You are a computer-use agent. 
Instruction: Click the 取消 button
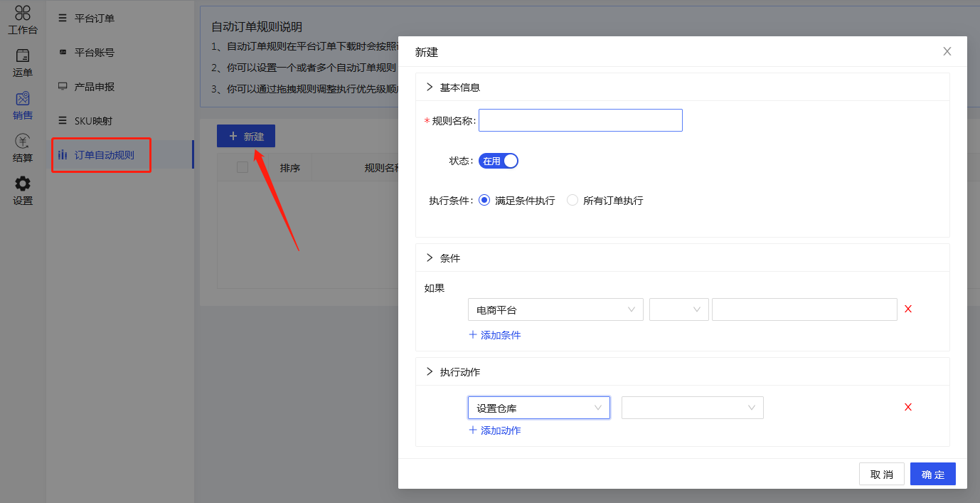coord(882,474)
